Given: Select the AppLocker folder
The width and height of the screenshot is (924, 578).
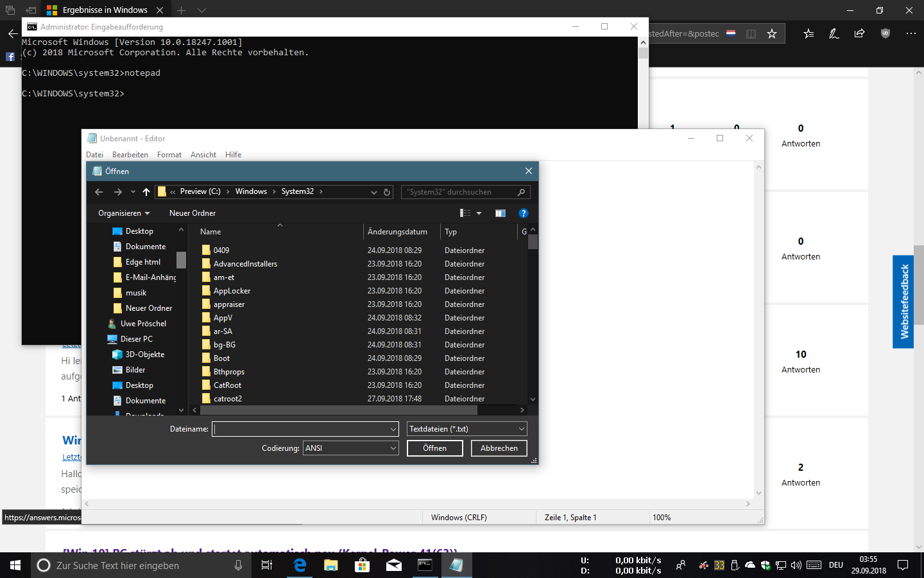Looking at the screenshot, I should [x=232, y=291].
